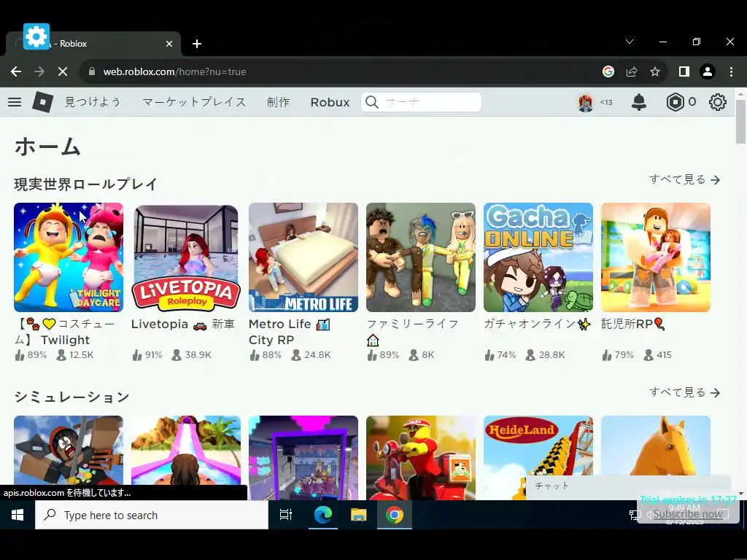Image resolution: width=747 pixels, height=560 pixels.
Task: Click the family life characters thumbnail
Action: click(x=421, y=257)
